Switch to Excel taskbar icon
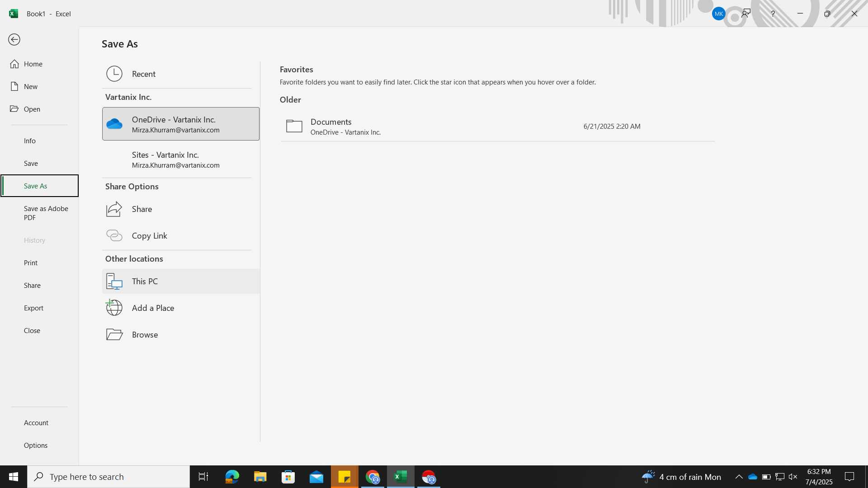Image resolution: width=868 pixels, height=488 pixels. click(401, 477)
